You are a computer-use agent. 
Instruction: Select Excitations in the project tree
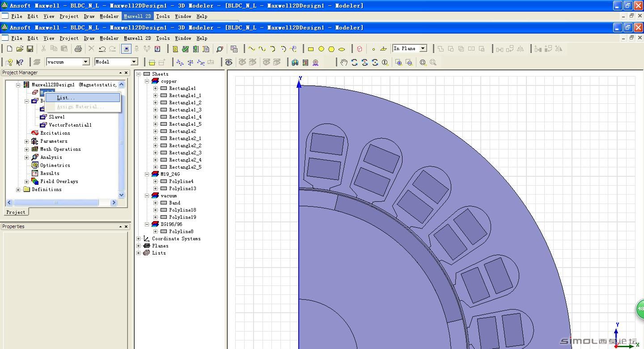tap(55, 133)
